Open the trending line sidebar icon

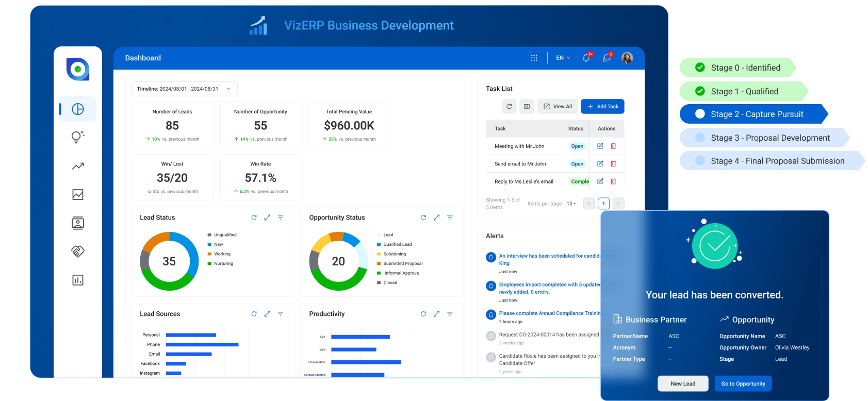click(x=78, y=166)
